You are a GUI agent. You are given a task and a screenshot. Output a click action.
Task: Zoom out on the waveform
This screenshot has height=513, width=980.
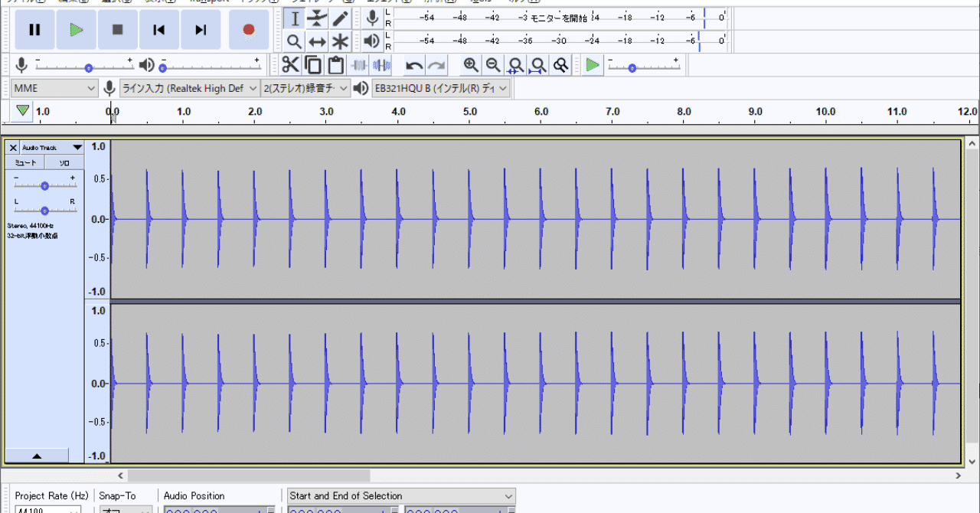pos(493,65)
